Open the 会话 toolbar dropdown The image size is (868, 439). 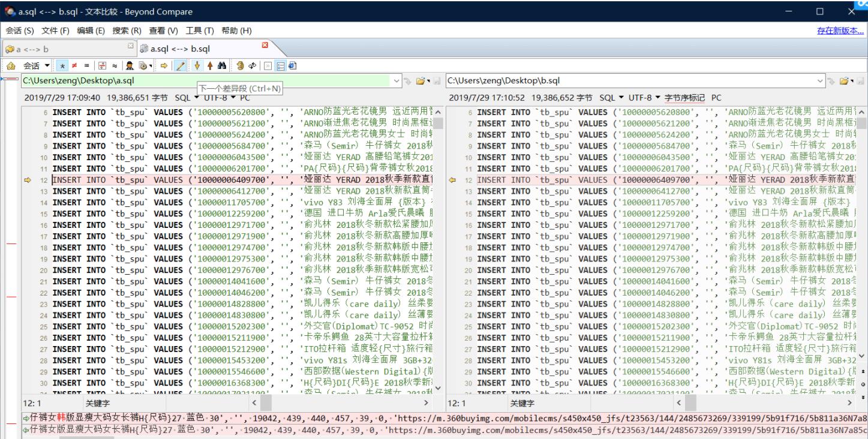tap(37, 65)
